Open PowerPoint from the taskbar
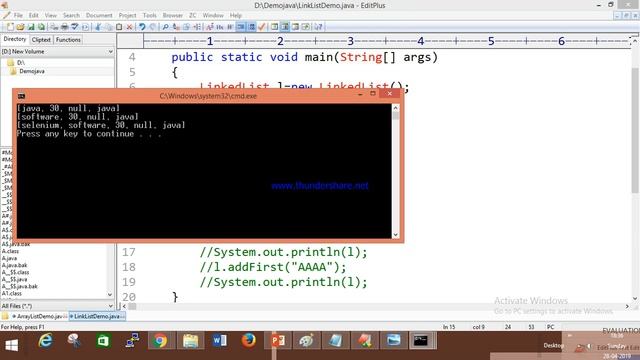 pyautogui.click(x=278, y=341)
